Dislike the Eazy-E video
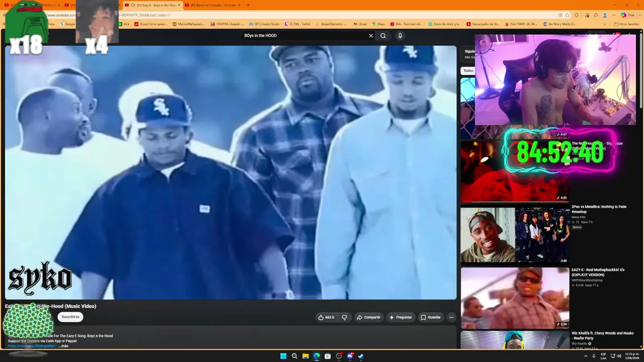The width and height of the screenshot is (644, 362). coord(345,317)
